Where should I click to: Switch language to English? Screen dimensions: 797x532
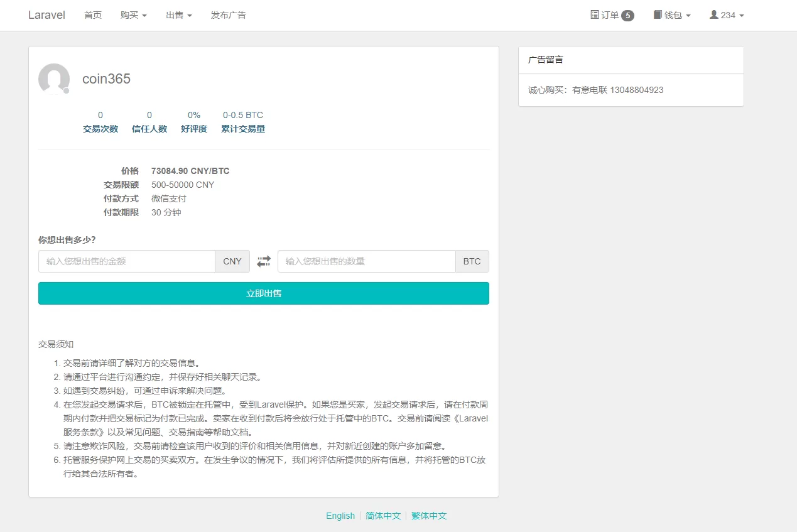click(x=340, y=516)
